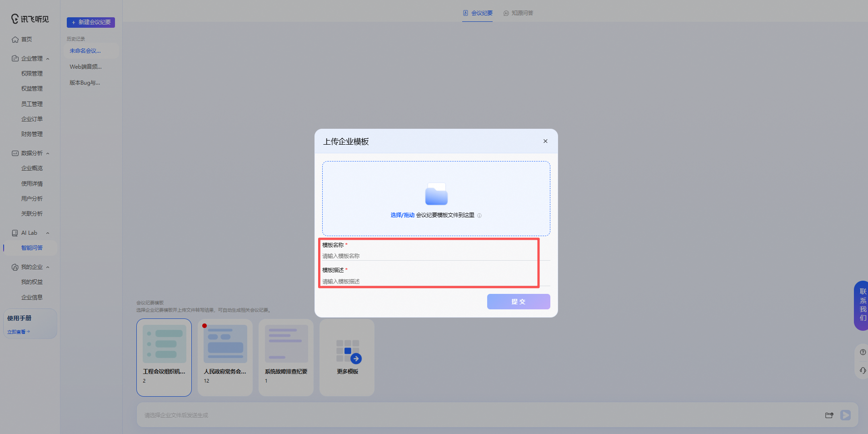The height and width of the screenshot is (434, 868).
Task: Collapse the 企业管理 sidebar section
Action: coord(48,59)
